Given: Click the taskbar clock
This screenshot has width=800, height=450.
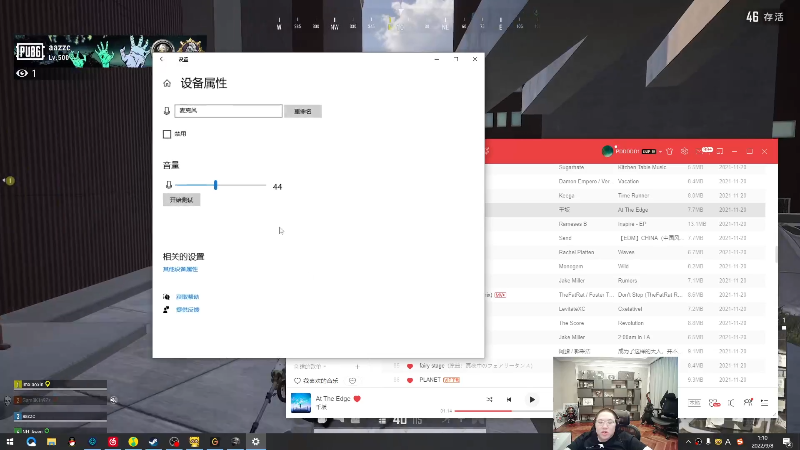Looking at the screenshot, I should (763, 442).
